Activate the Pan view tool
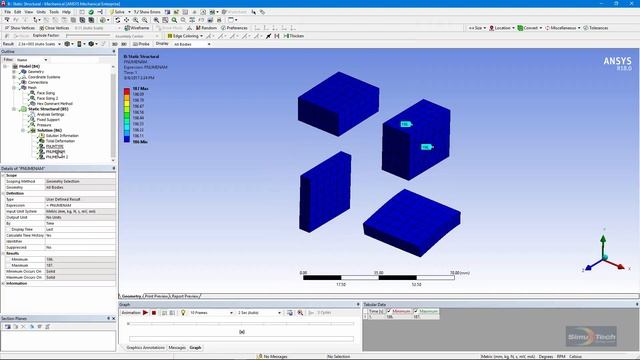The image size is (640, 360). point(126,20)
